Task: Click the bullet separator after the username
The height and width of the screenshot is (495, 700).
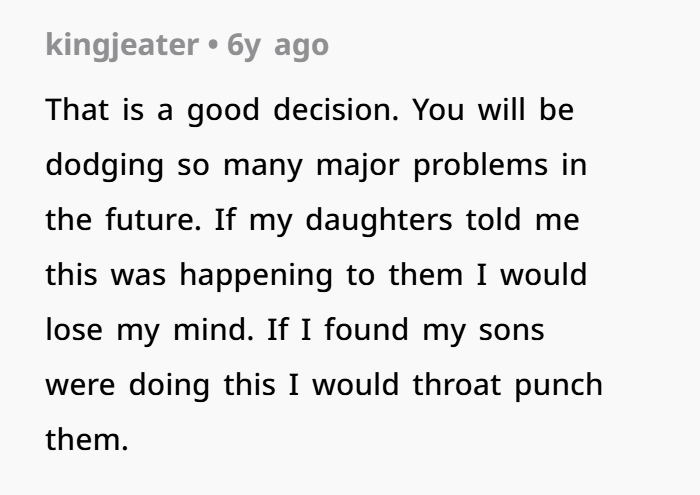Action: coord(213,45)
